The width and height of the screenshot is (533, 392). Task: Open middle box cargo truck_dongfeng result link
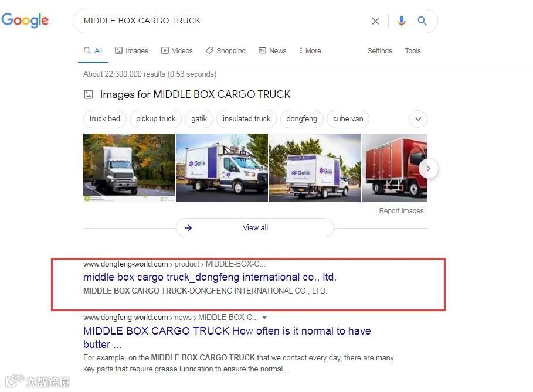[x=210, y=277]
